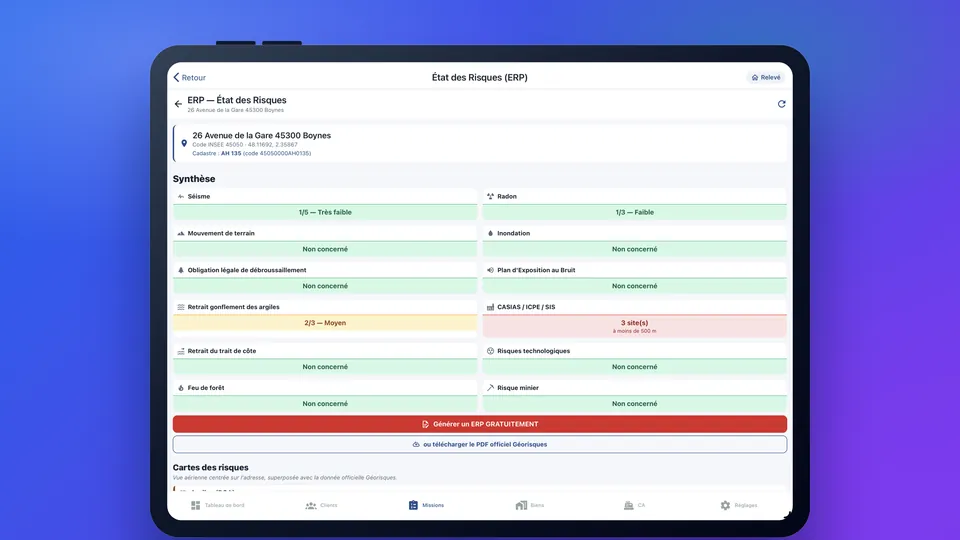Click the Retrait gonflement des argiles icon

[181, 307]
